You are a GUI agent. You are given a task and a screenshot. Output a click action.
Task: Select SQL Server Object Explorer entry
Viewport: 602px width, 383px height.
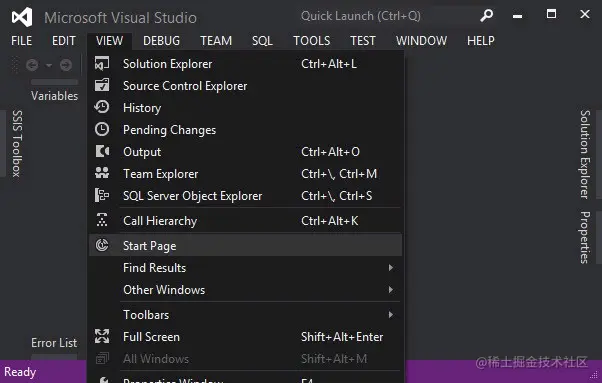coord(245,196)
